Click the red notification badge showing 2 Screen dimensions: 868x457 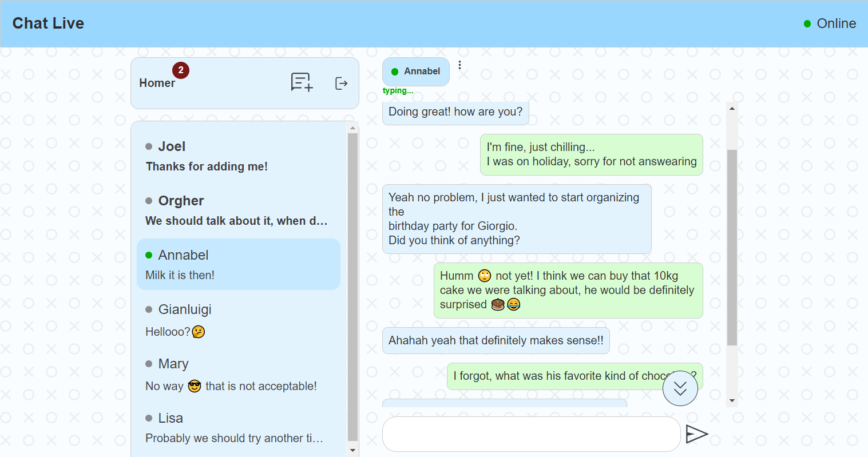click(x=181, y=70)
